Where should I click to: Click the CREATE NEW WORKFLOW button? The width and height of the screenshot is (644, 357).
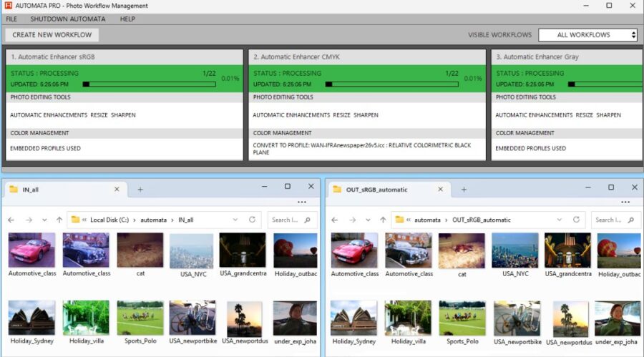52,35
